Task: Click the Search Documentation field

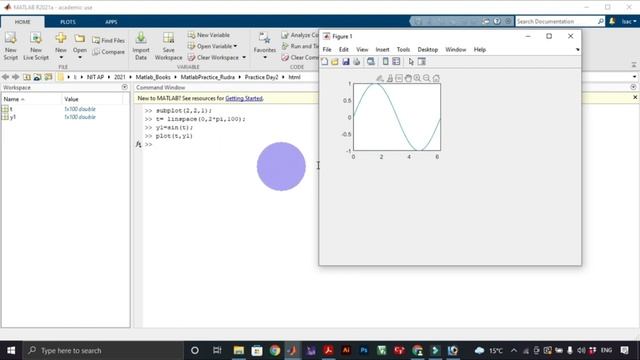Action: pyautogui.click(x=556, y=21)
